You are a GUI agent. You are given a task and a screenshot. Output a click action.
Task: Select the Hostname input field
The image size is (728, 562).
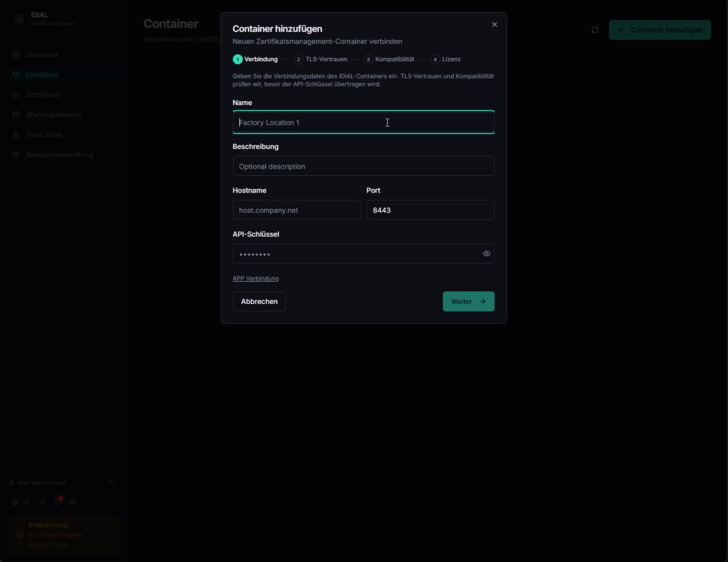(296, 210)
